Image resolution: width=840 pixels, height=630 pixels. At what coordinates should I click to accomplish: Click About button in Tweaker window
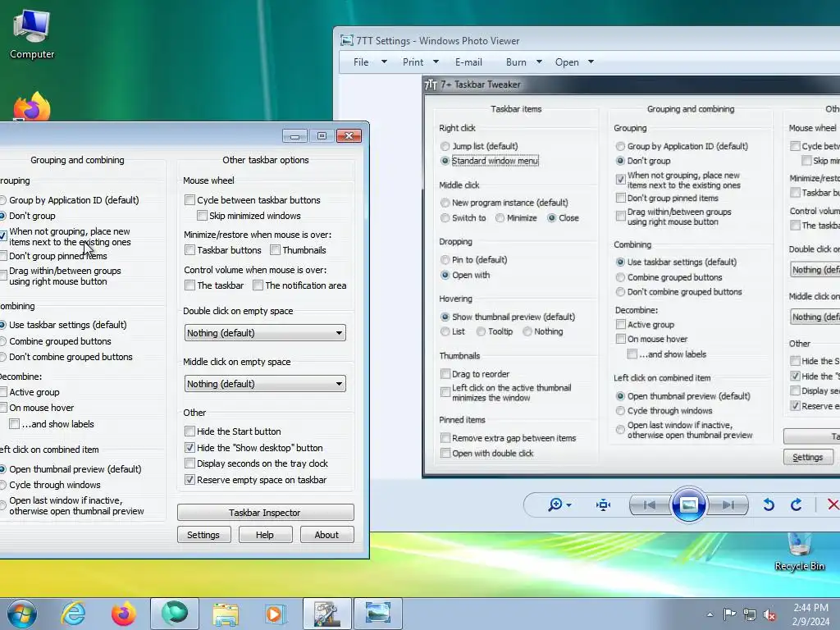(326, 535)
